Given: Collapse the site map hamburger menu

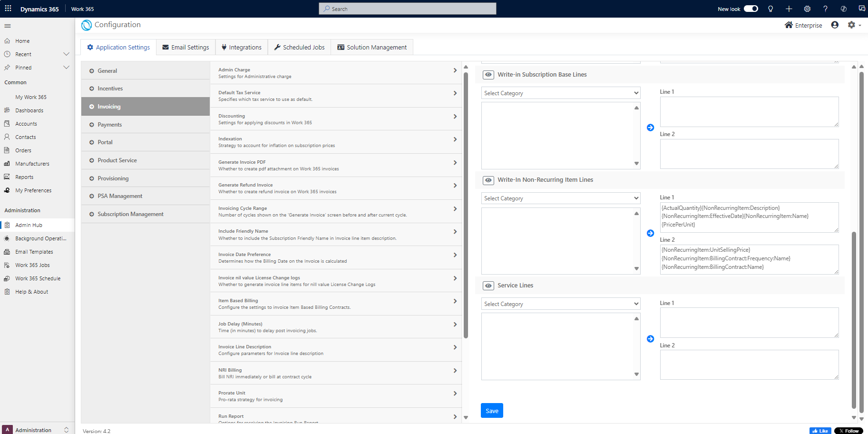Looking at the screenshot, I should pyautogui.click(x=8, y=26).
